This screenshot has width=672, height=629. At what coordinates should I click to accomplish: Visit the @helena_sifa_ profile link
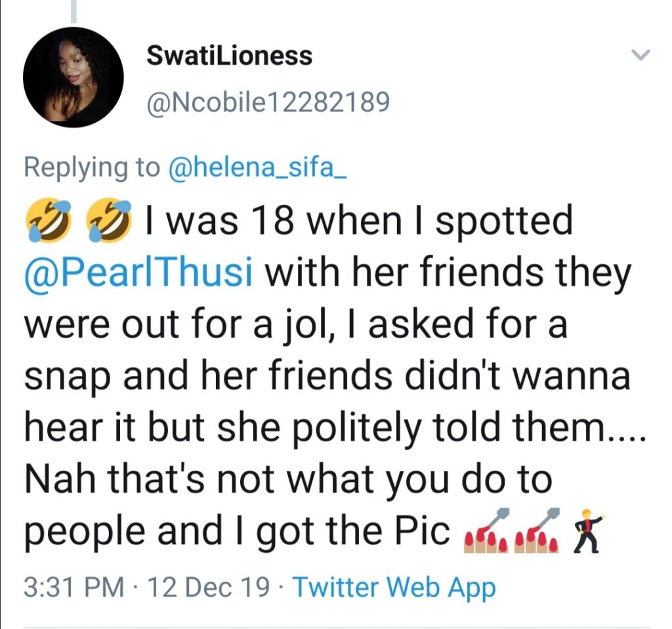[258, 167]
